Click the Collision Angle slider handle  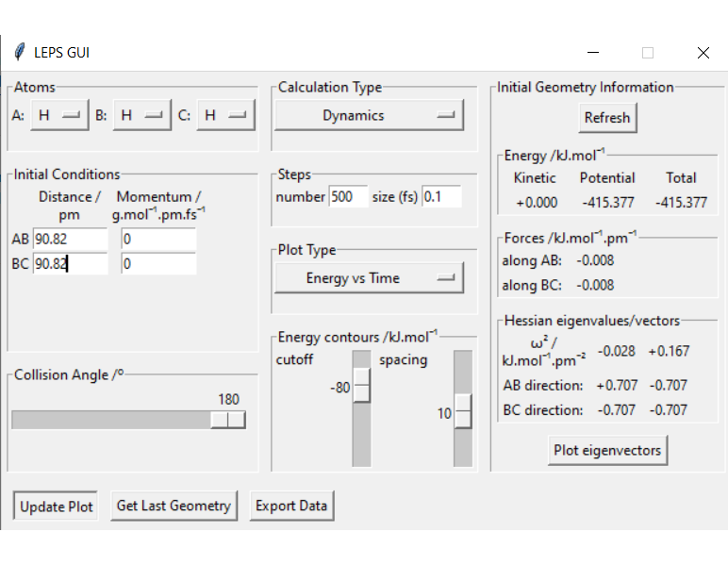click(x=228, y=420)
